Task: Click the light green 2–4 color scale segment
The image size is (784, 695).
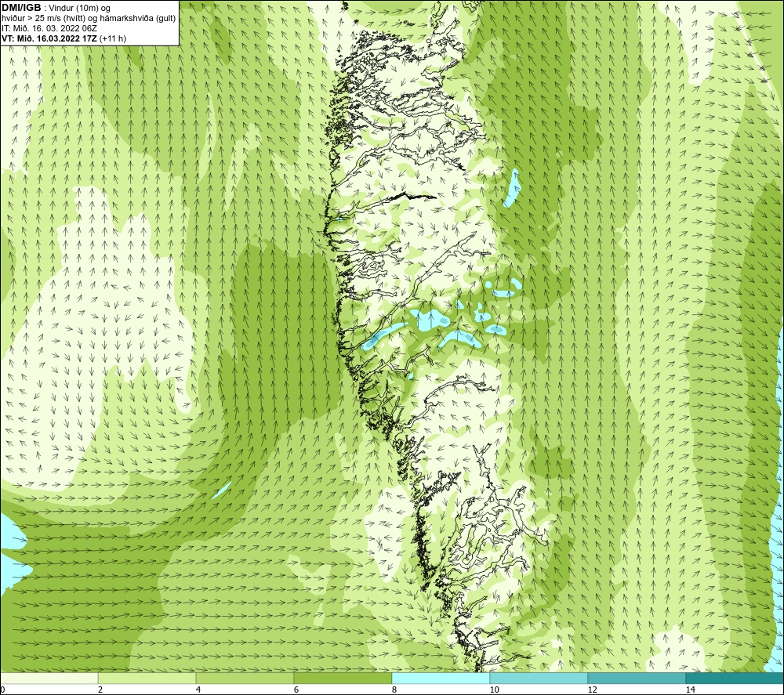Action: pos(147,678)
